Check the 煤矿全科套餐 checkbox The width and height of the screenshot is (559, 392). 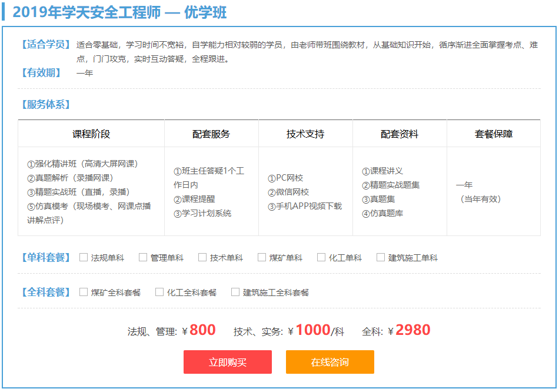(84, 292)
